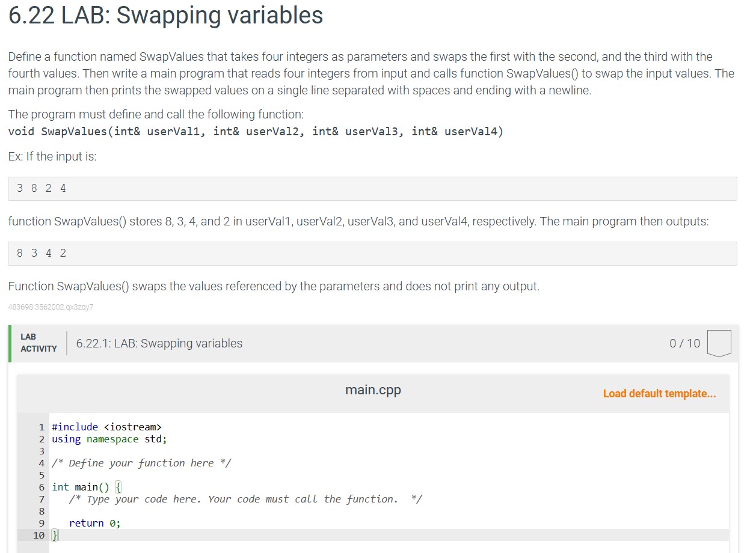Select the main.cpp tab
The height and width of the screenshot is (553, 756).
[x=372, y=390]
